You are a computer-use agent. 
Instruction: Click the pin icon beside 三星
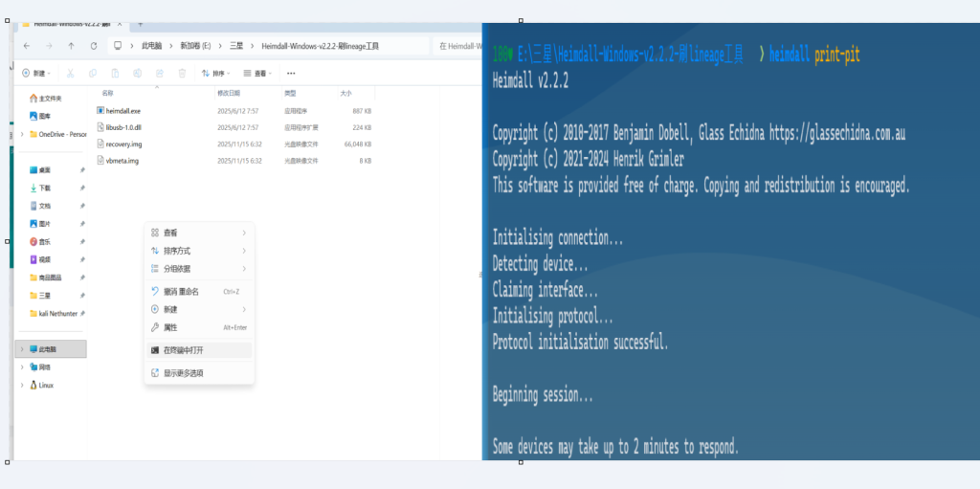(82, 295)
